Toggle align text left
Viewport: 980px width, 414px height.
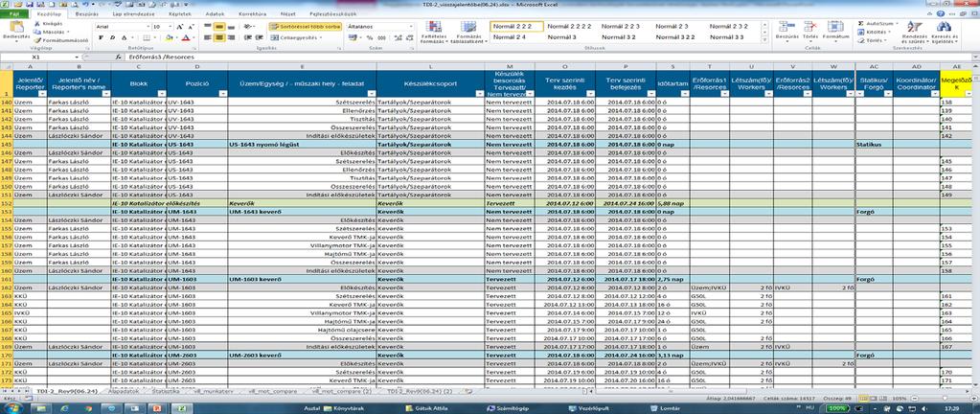coord(208,37)
